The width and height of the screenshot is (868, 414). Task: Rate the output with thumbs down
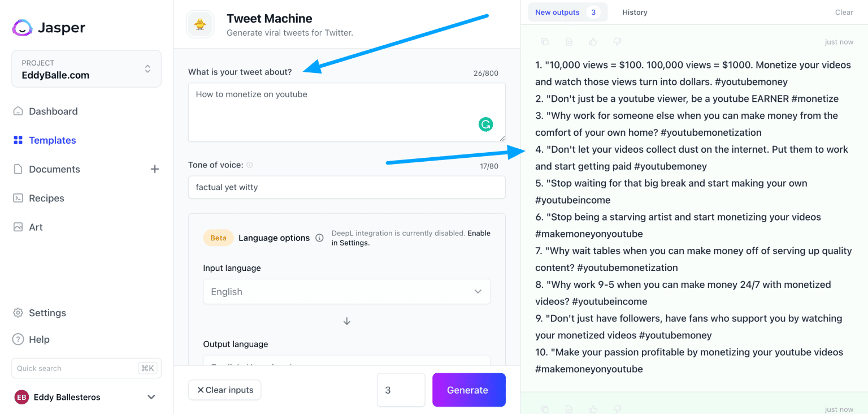point(617,41)
